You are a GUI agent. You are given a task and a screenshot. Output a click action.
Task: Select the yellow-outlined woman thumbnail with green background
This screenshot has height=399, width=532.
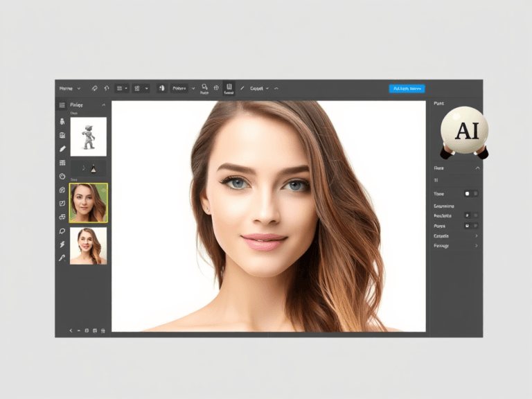tap(89, 203)
